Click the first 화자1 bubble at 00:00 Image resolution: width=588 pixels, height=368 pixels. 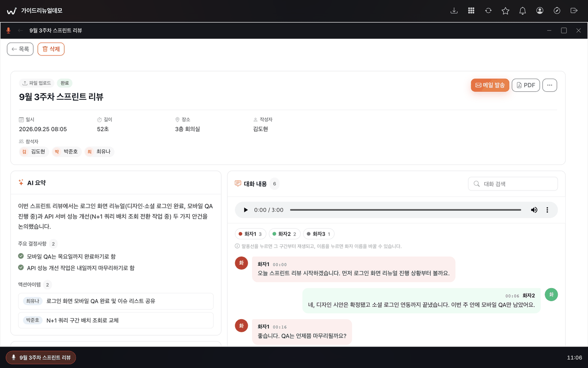tap(354, 269)
